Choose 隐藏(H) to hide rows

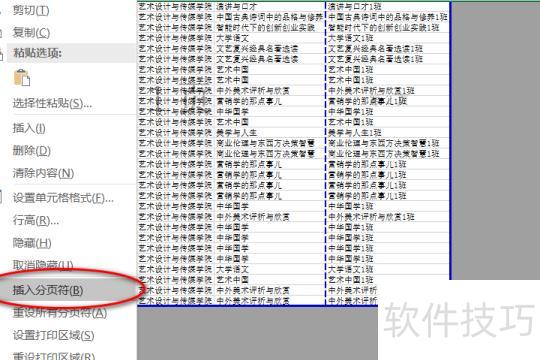tap(32, 243)
